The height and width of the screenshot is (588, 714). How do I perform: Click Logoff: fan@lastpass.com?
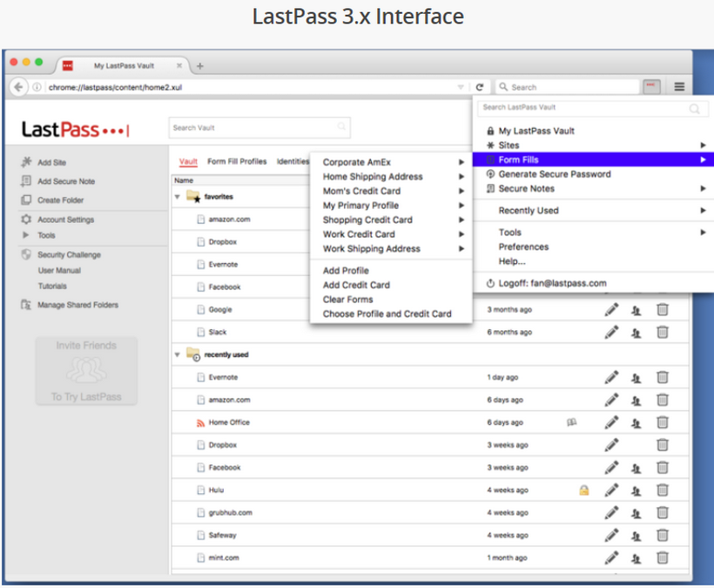coord(552,283)
